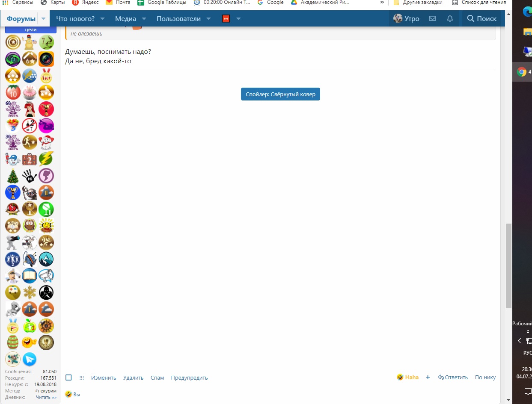The height and width of the screenshot is (404, 532).
Task: Expand the Пользователи dropdown arrow
Action: point(208,19)
